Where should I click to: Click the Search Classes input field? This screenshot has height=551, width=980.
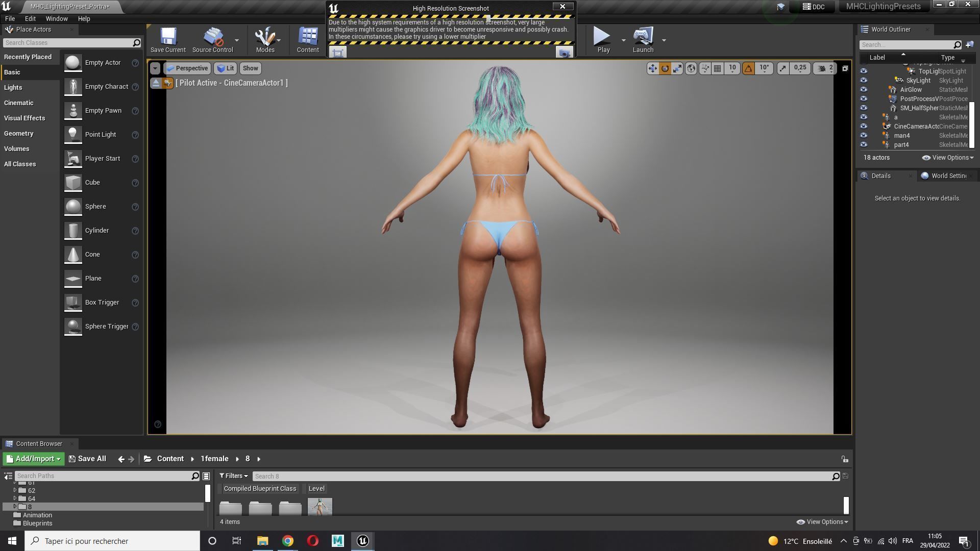67,43
